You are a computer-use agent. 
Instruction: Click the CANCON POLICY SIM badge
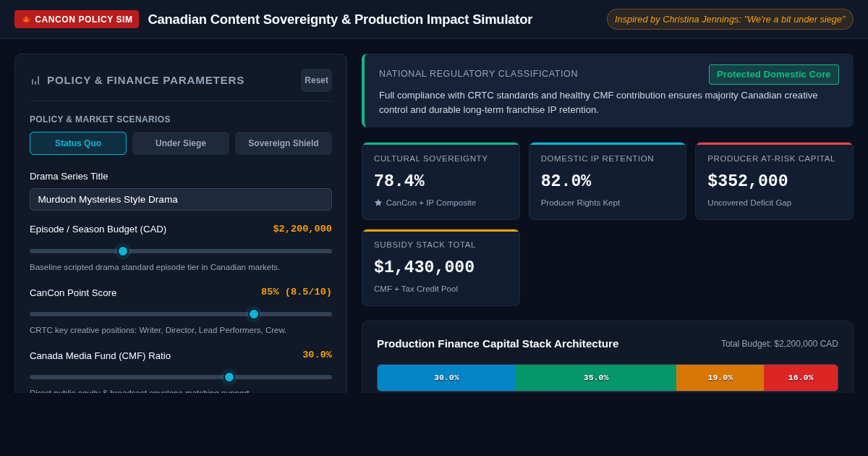77,20
